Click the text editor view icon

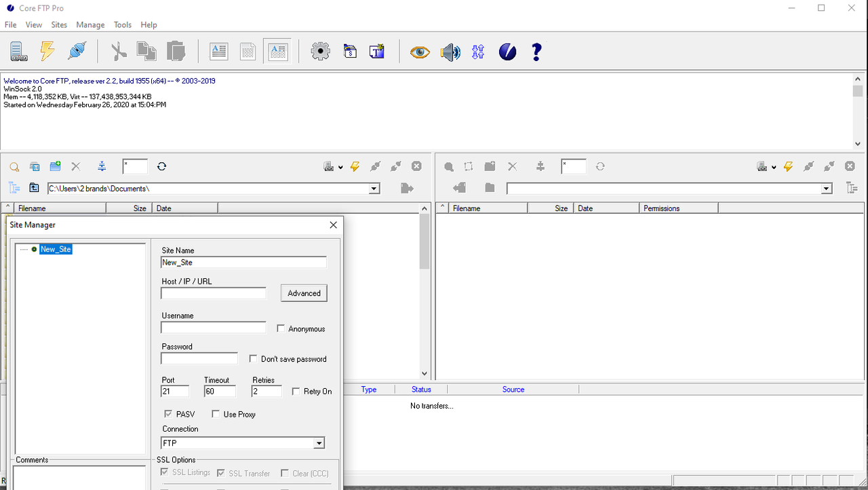218,52
